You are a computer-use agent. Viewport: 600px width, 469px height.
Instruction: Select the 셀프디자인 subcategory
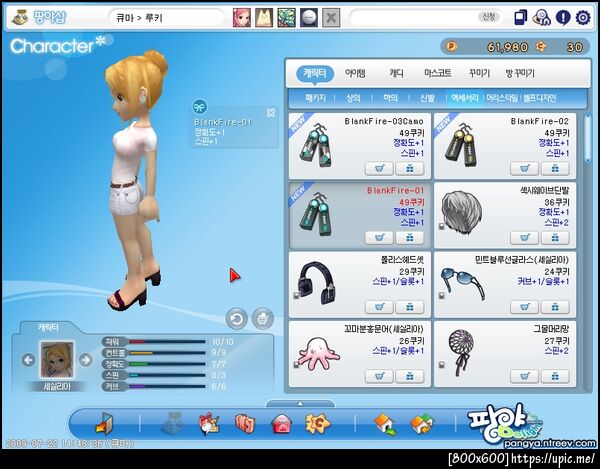coord(540,98)
